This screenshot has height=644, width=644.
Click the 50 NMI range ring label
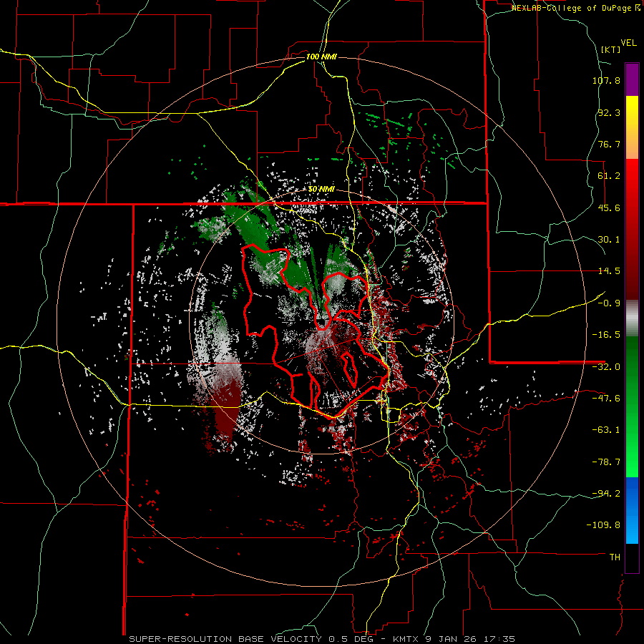tap(321, 189)
